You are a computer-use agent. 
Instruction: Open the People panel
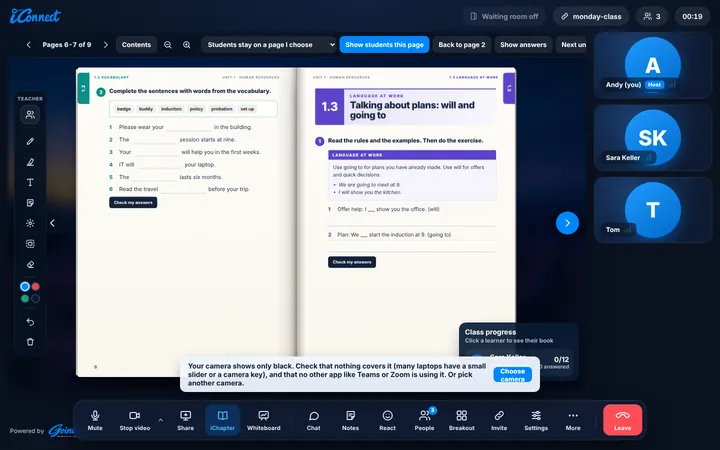[x=424, y=420]
